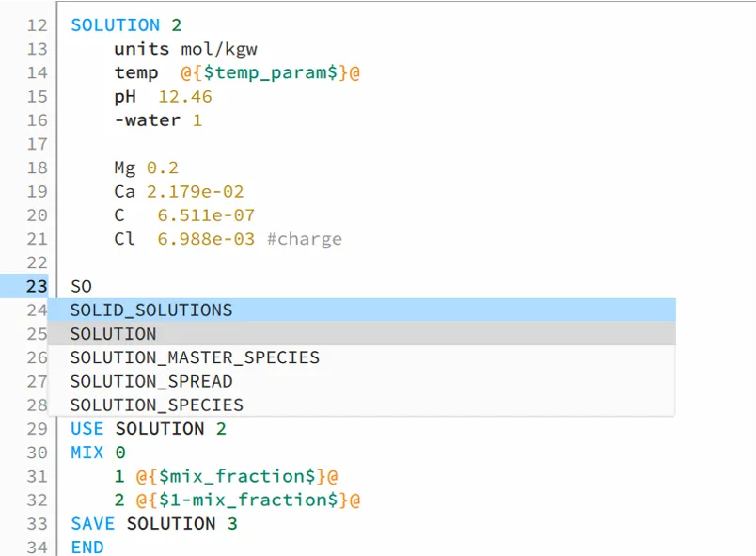Click line number 12 in gutter
The height and width of the screenshot is (556, 756).
point(37,25)
